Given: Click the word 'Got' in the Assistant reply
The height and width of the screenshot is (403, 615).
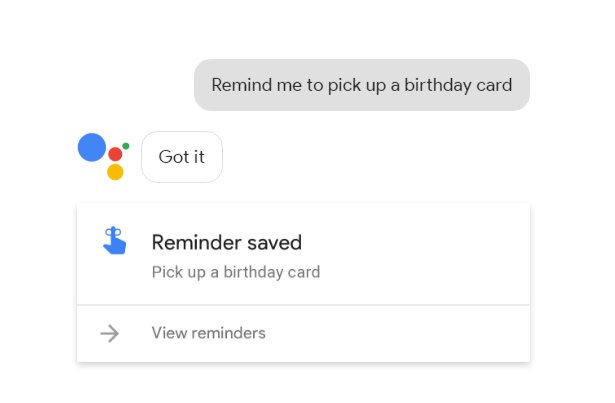Looking at the screenshot, I should pos(173,157).
